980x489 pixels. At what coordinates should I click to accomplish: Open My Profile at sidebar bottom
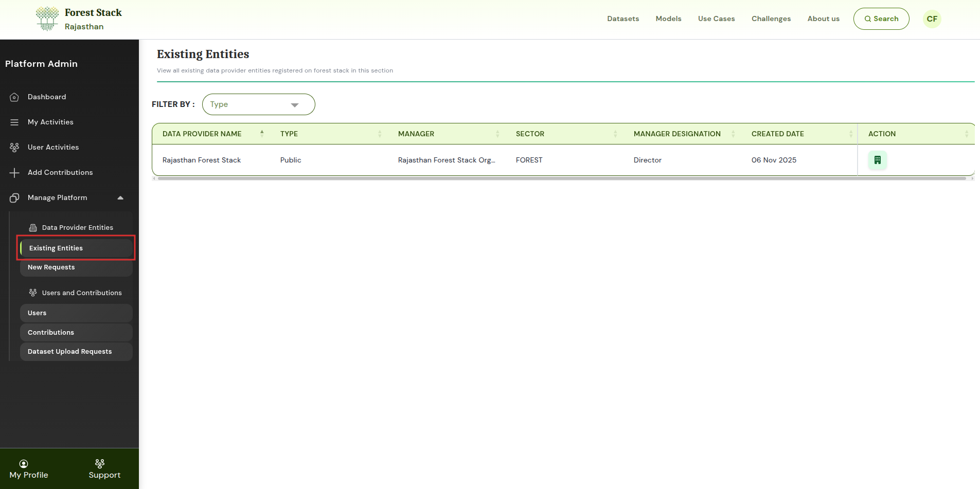click(29, 469)
